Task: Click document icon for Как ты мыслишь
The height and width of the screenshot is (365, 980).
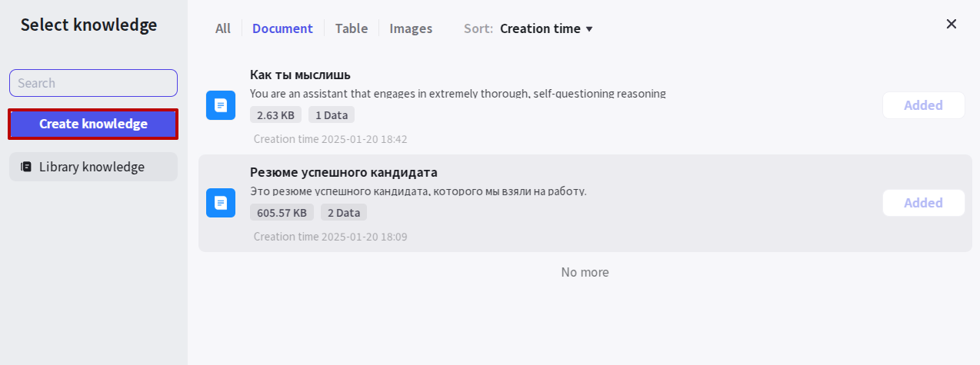Action: [221, 105]
